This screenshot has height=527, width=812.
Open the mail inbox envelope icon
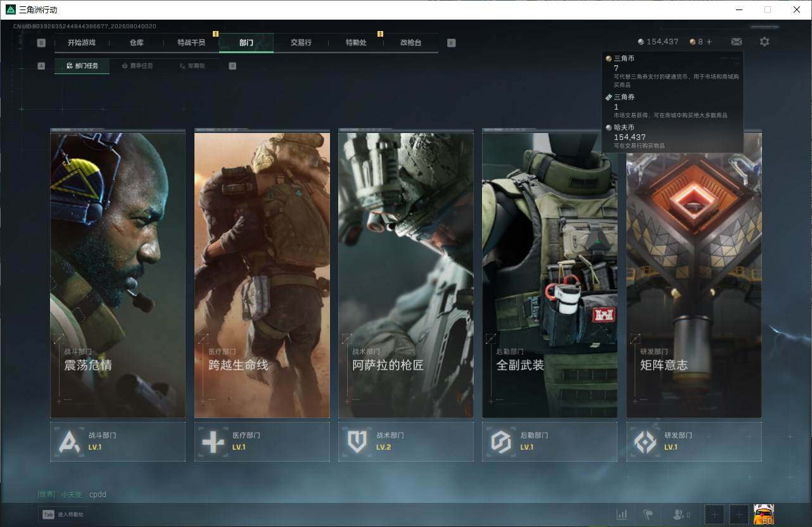click(x=736, y=42)
